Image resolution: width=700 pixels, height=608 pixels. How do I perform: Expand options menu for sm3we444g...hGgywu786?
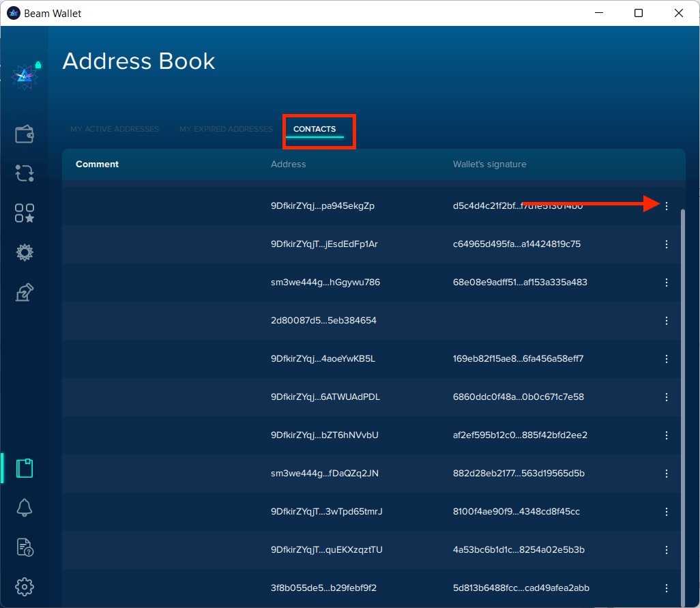[667, 283]
